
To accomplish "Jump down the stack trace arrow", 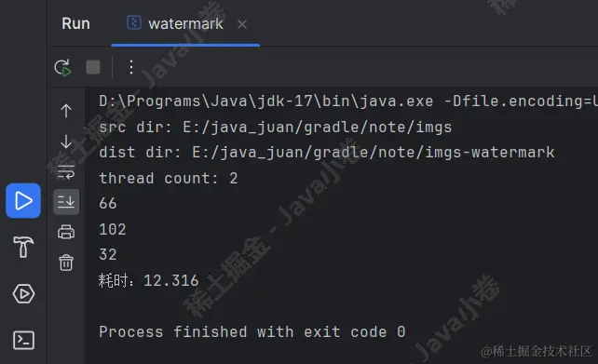I will [x=66, y=142].
